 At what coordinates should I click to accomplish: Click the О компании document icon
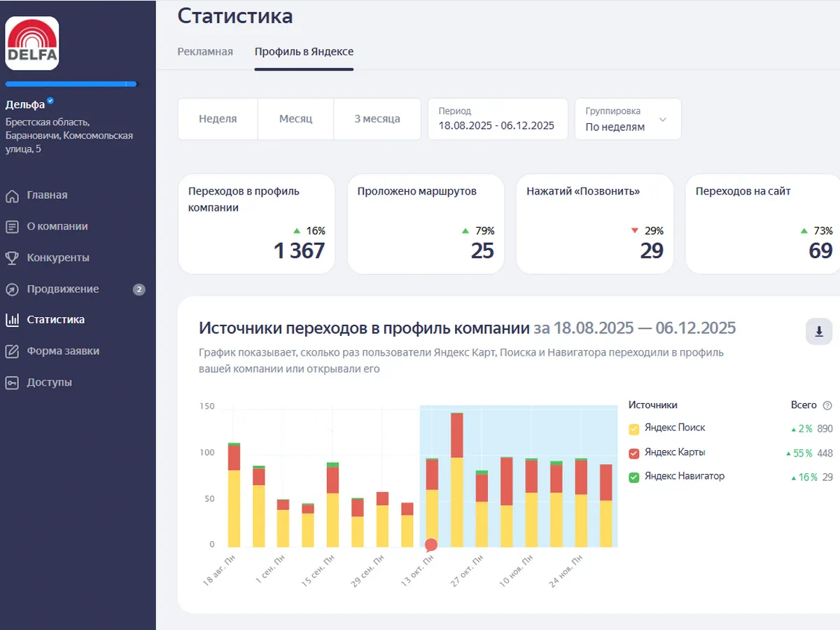(x=12, y=227)
